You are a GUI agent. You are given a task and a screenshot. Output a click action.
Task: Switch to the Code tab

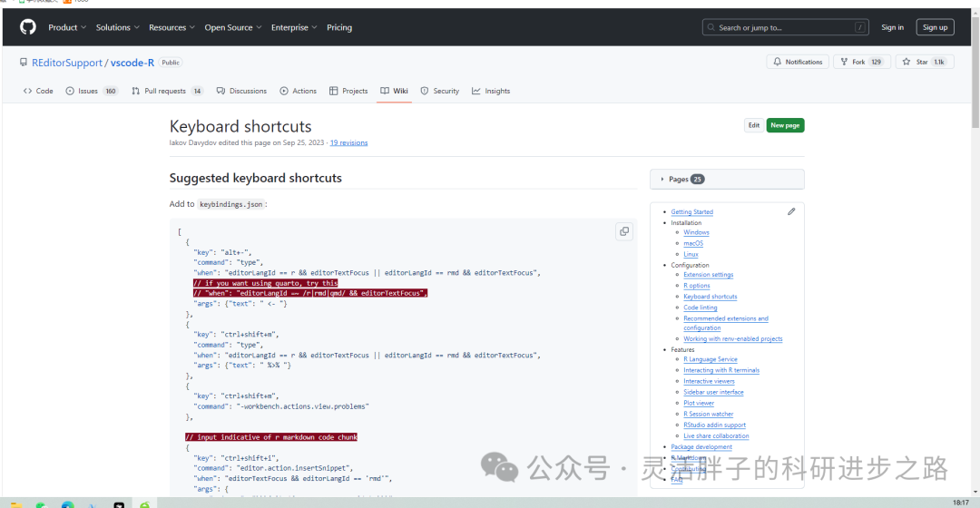click(x=38, y=92)
